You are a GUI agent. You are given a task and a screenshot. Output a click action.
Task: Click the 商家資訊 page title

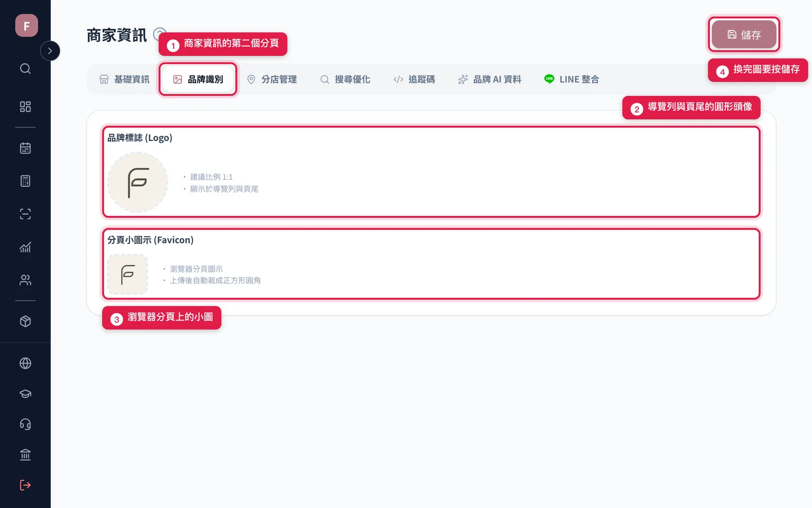point(117,35)
